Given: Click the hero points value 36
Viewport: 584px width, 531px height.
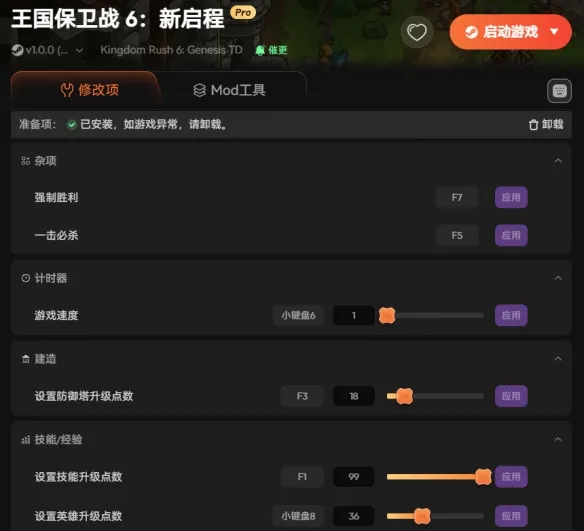Looking at the screenshot, I should [353, 516].
